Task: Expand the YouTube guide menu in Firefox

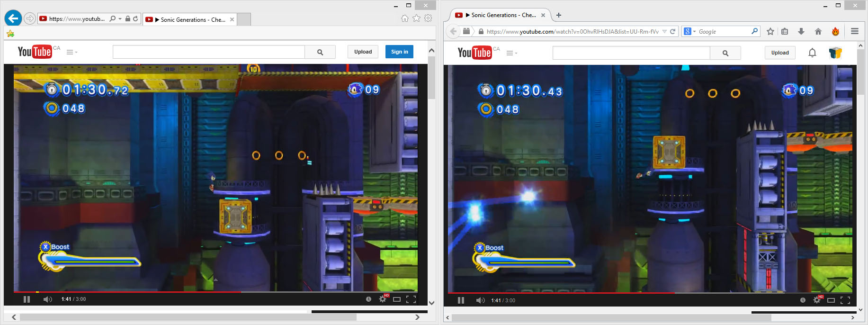Action: [x=511, y=53]
